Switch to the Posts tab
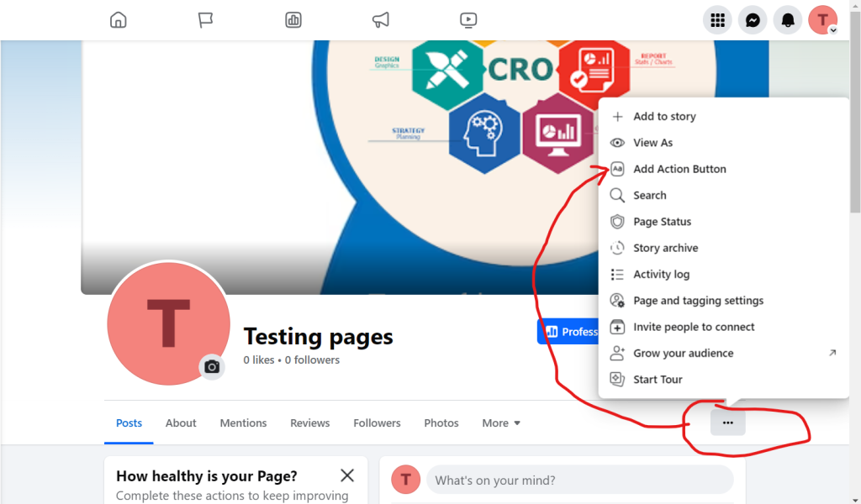Viewport: 861px width, 504px height. [x=129, y=423]
